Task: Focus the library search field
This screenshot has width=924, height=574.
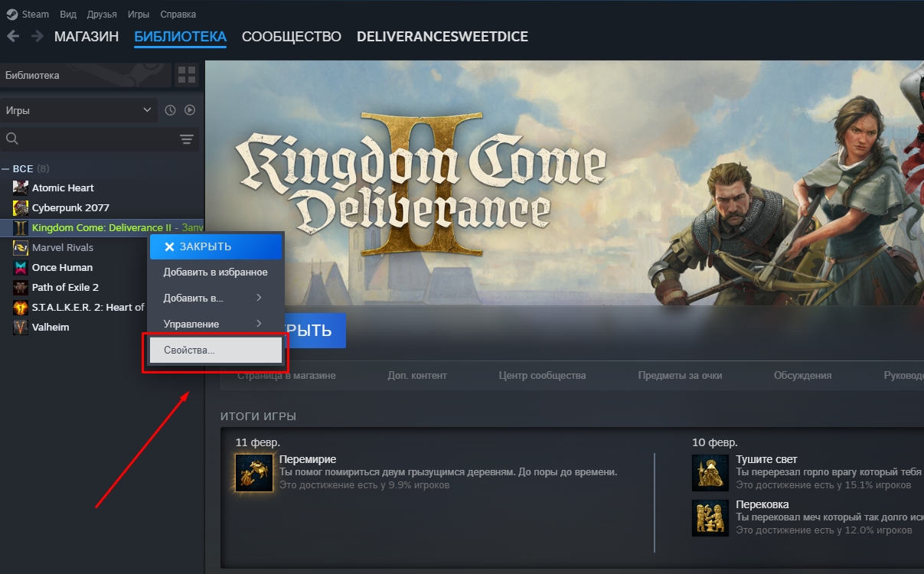Action: tap(88, 139)
